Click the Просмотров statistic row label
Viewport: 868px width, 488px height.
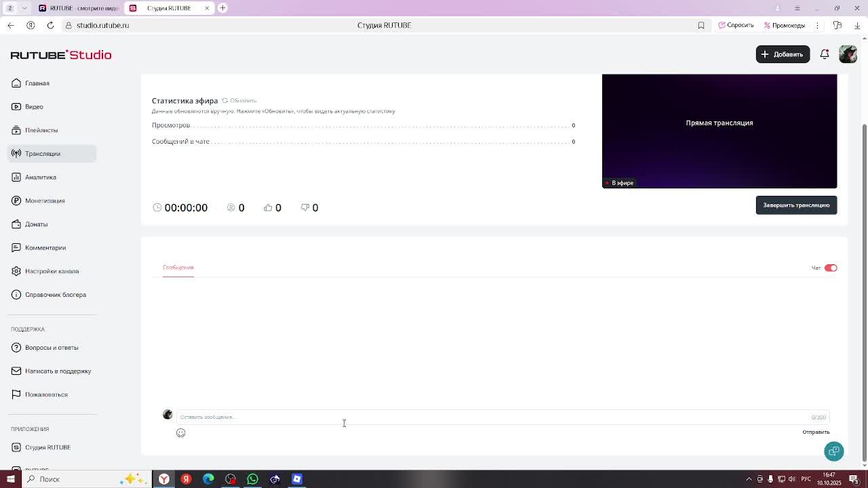[x=171, y=125]
